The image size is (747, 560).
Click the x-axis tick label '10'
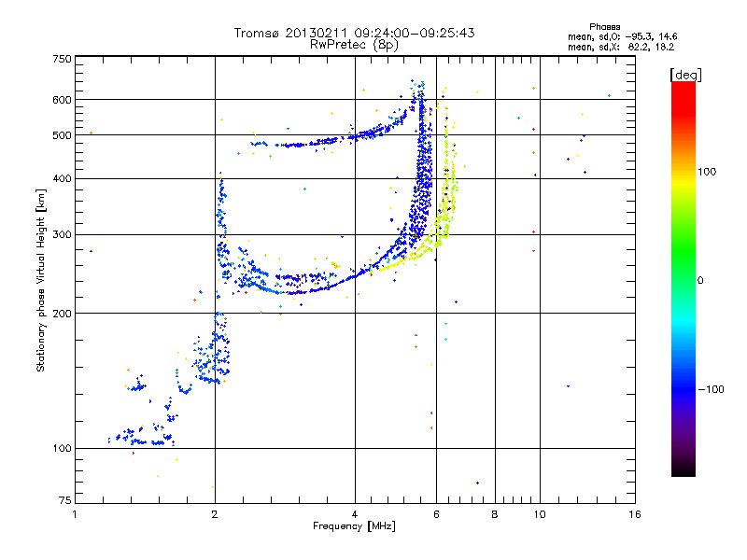pos(540,514)
